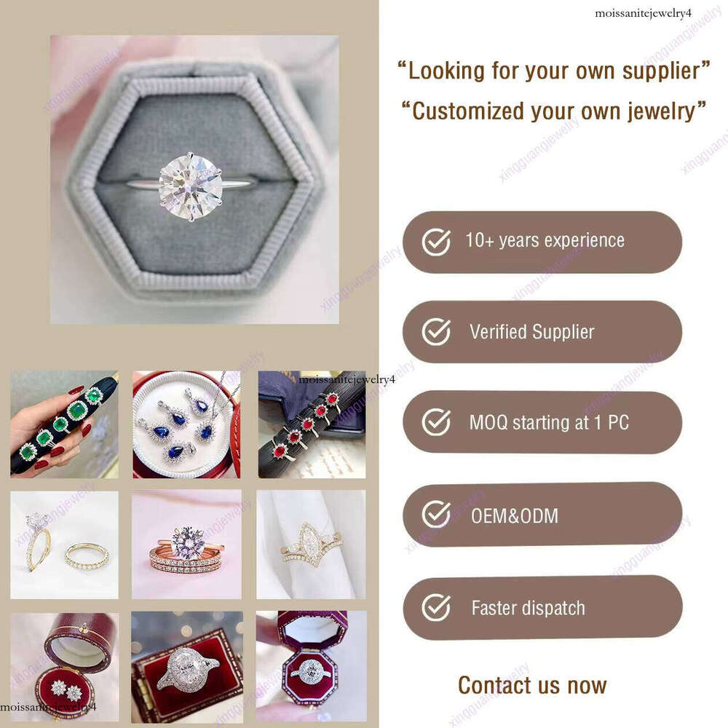This screenshot has height=728, width=728.
Task: View the red ruby rings thumbnail
Action: point(312,424)
